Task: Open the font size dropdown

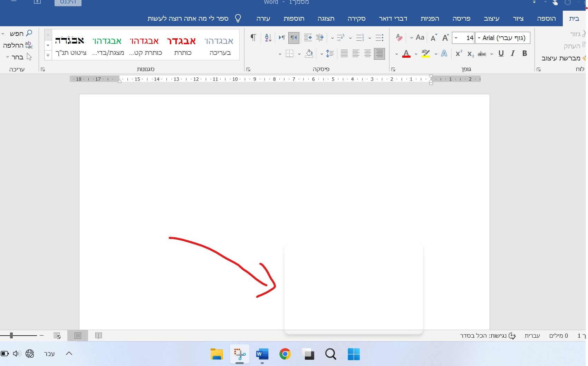Action: (x=456, y=38)
